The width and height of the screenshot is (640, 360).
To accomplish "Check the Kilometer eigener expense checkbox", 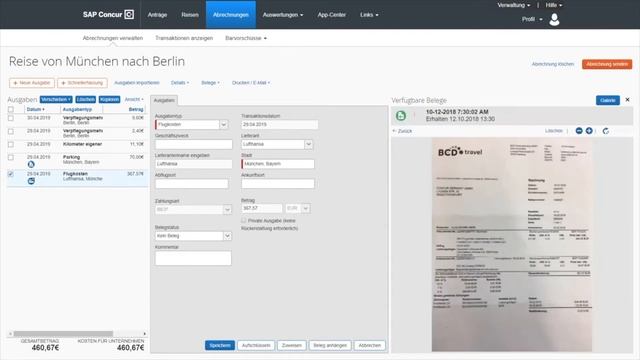I will coord(11,144).
